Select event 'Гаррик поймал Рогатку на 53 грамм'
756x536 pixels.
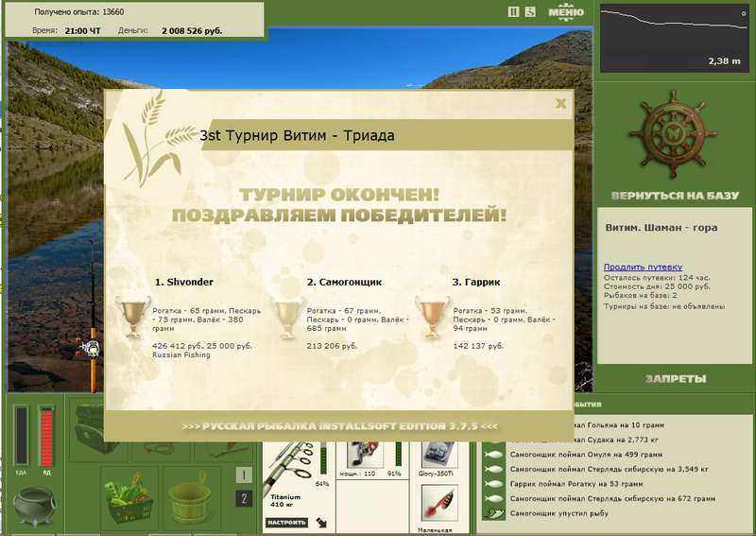point(576,484)
